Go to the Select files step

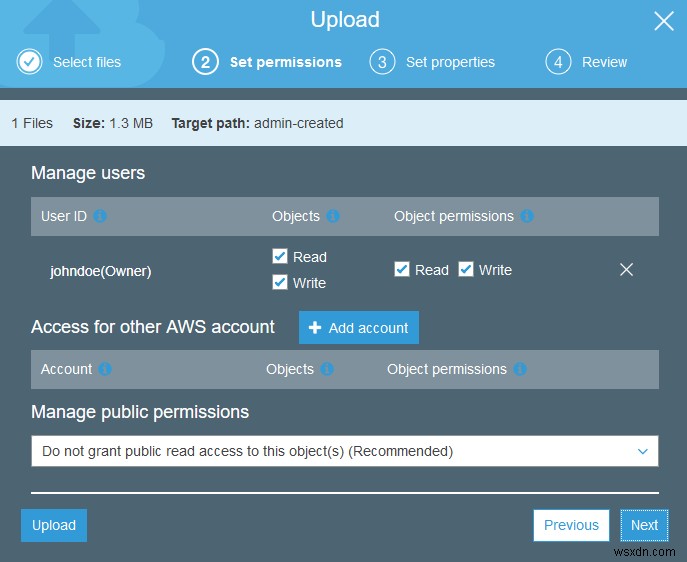(87, 62)
